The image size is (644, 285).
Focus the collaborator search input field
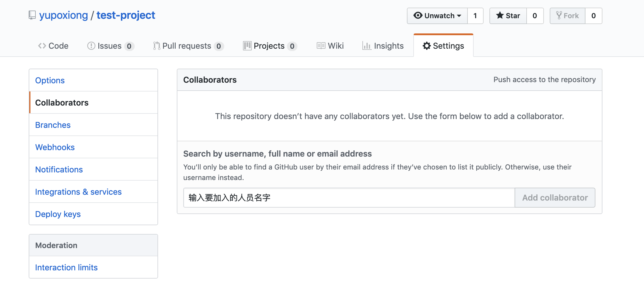click(x=349, y=198)
